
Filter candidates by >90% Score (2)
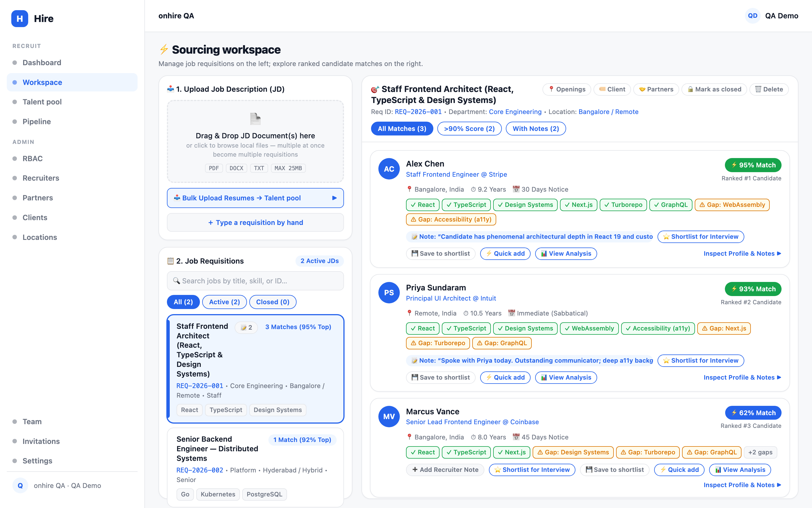click(x=469, y=129)
